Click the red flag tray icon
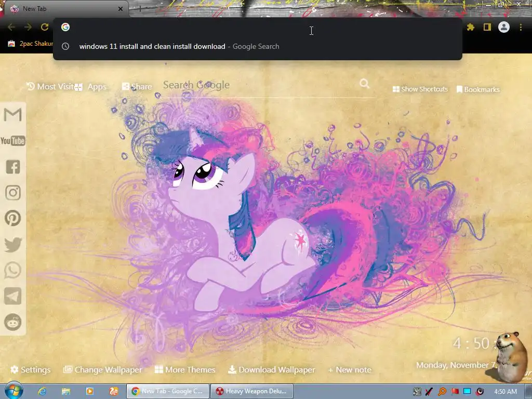This screenshot has height=399, width=532. pos(455,392)
